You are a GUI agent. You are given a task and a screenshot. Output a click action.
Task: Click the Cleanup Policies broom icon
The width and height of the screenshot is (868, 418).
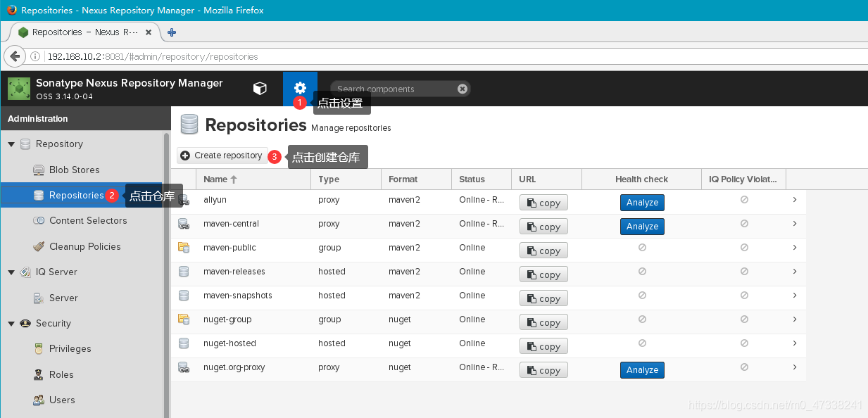tap(39, 246)
